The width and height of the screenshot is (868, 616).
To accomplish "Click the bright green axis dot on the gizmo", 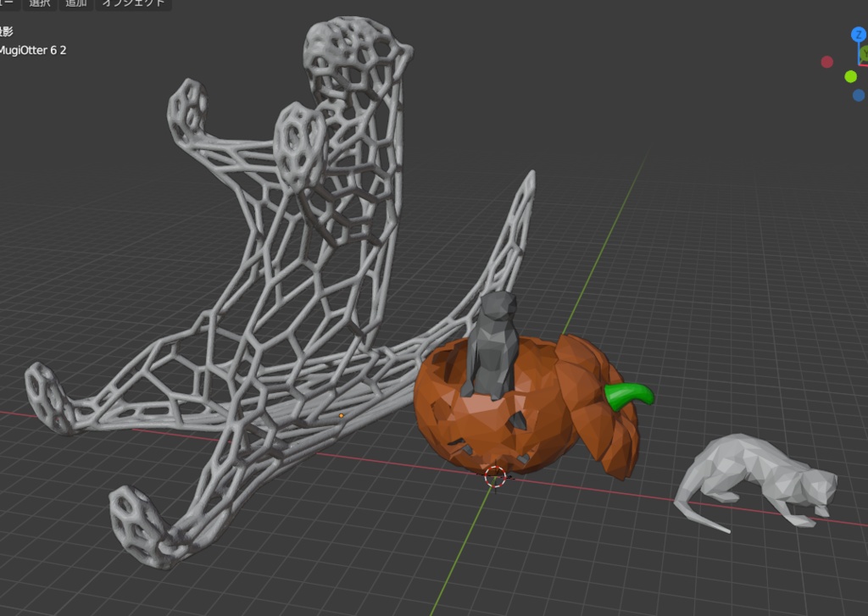I will (x=851, y=77).
